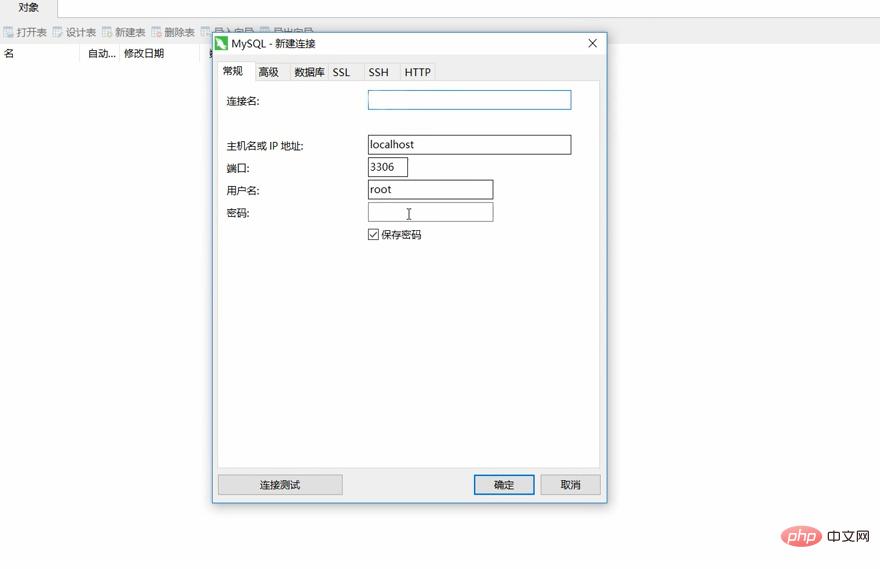
Task: Click the Cancel (取消) button
Action: pos(570,485)
